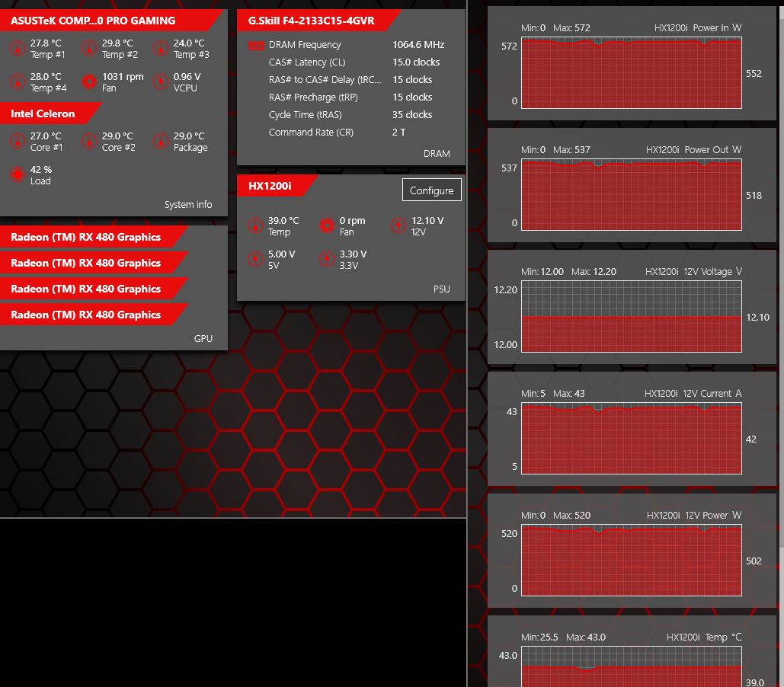Click the HX1200i Temp thermometer icon

pos(255,226)
